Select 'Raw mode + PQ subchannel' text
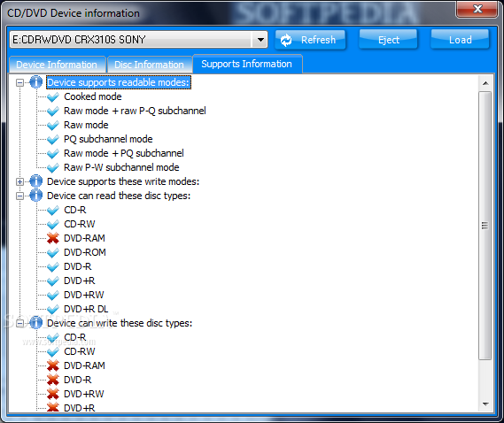 click(x=124, y=153)
